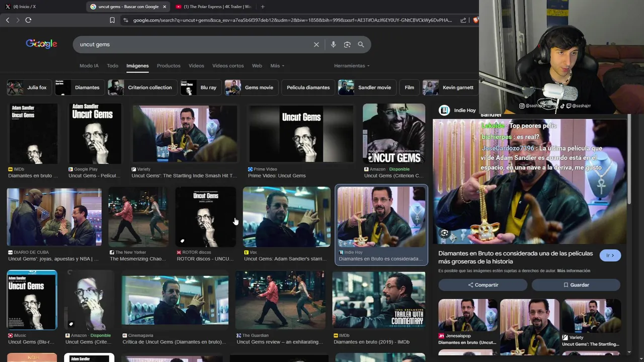Filter by the Diamantes chip
This screenshot has width=644, height=362.
(x=79, y=87)
